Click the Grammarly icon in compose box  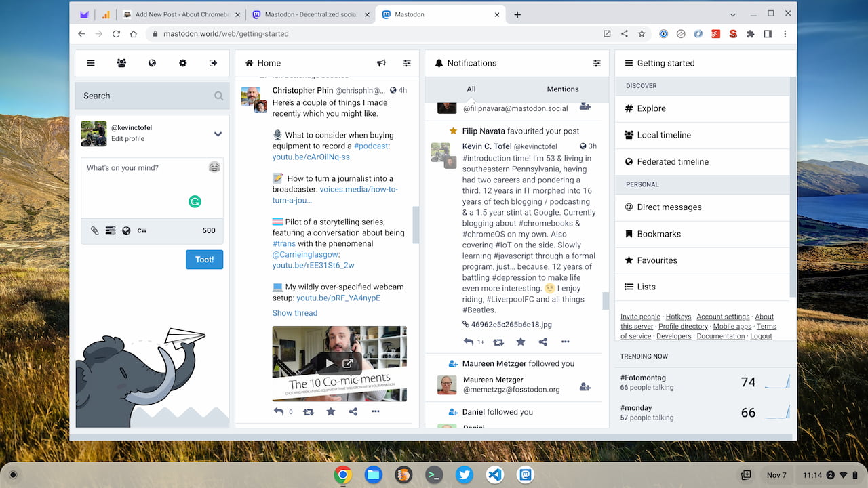[195, 201]
